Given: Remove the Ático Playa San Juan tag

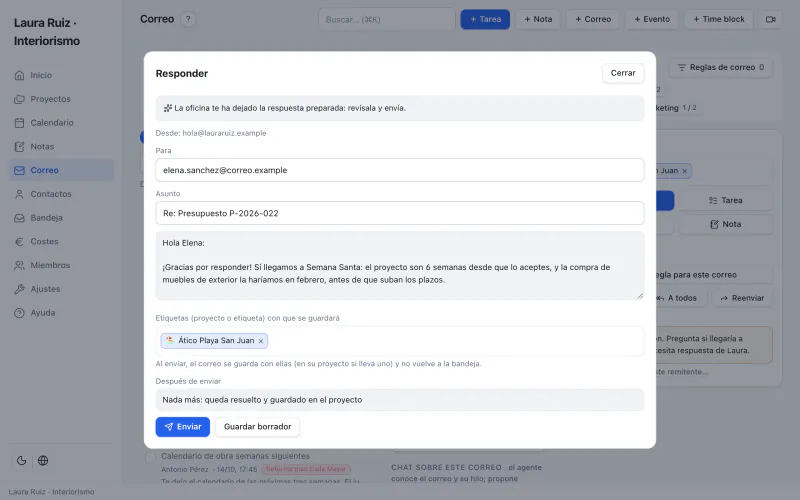Looking at the screenshot, I should [261, 341].
